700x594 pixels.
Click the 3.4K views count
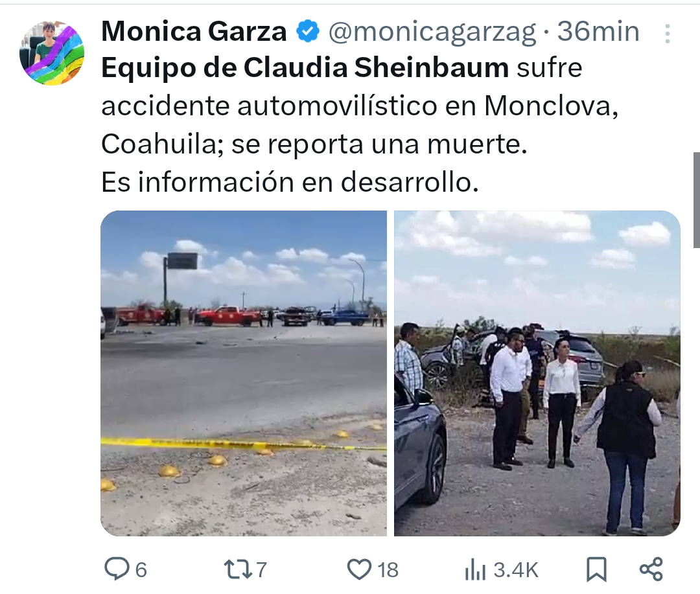pos(516,570)
